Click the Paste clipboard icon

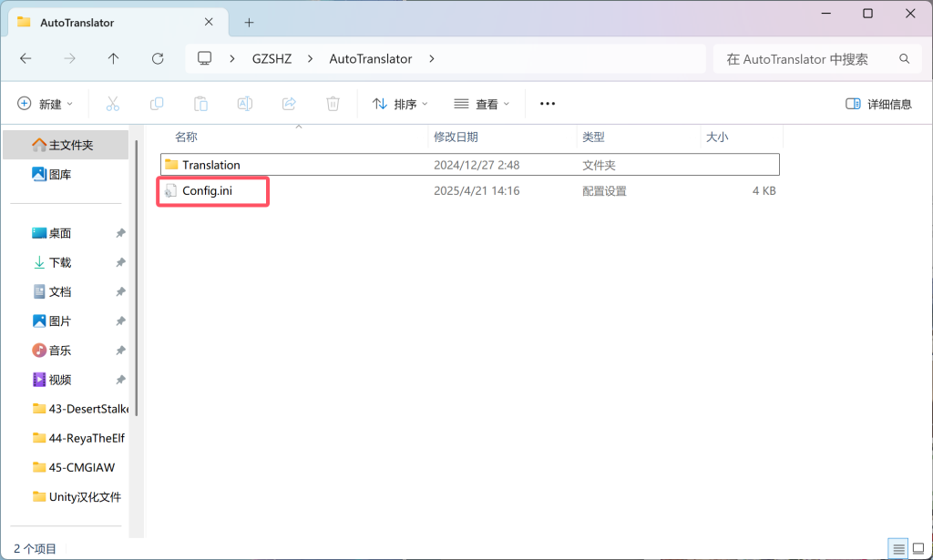[x=200, y=104]
